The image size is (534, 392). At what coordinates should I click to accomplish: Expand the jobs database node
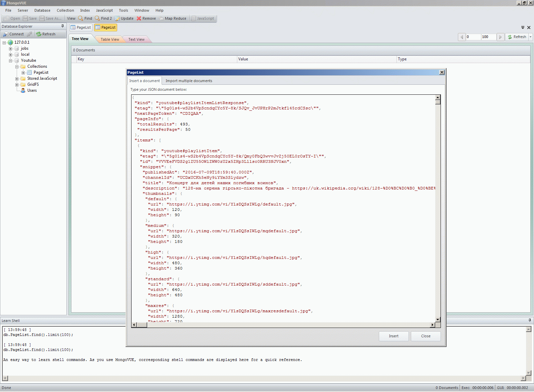point(11,49)
